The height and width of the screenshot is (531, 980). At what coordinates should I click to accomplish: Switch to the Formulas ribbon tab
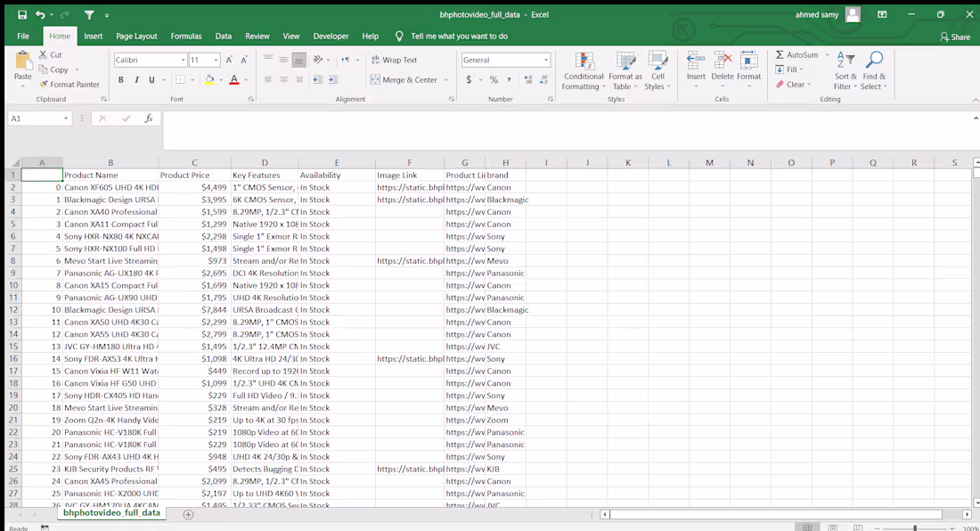tap(185, 36)
